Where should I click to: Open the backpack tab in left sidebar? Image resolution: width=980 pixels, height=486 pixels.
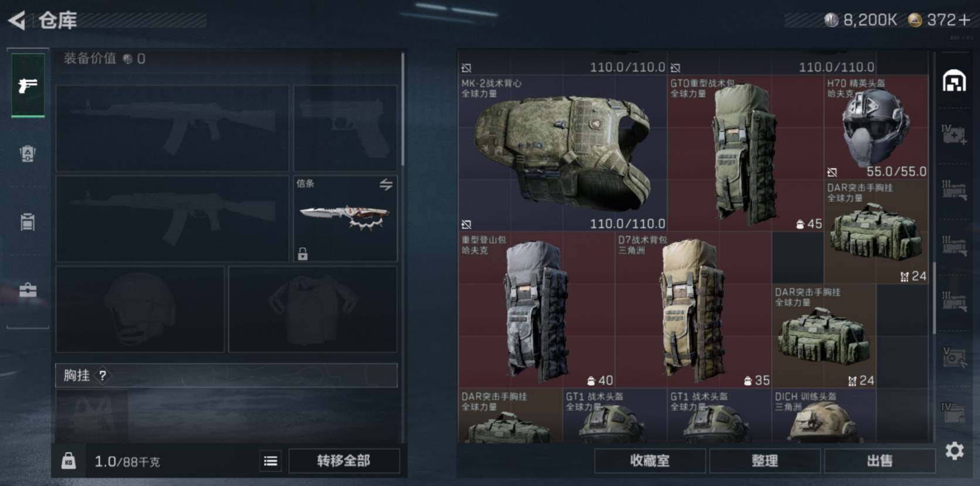pyautogui.click(x=28, y=153)
